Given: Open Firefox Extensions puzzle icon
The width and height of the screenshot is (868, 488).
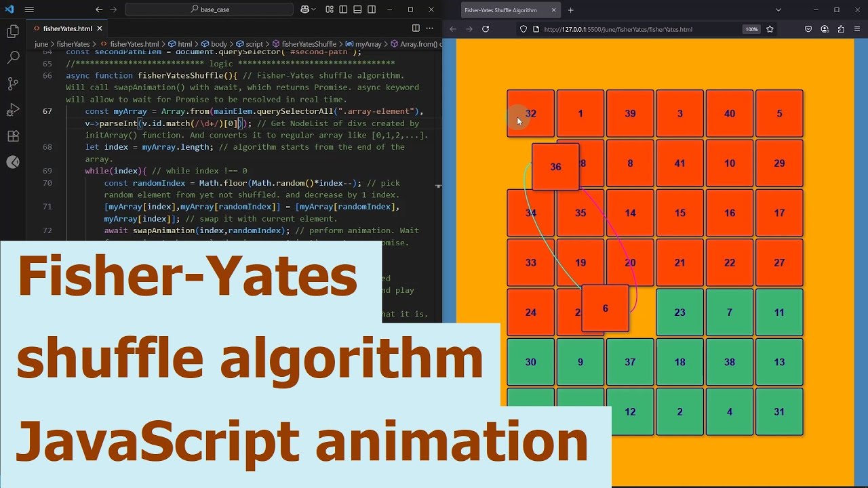Looking at the screenshot, I should coord(841,29).
